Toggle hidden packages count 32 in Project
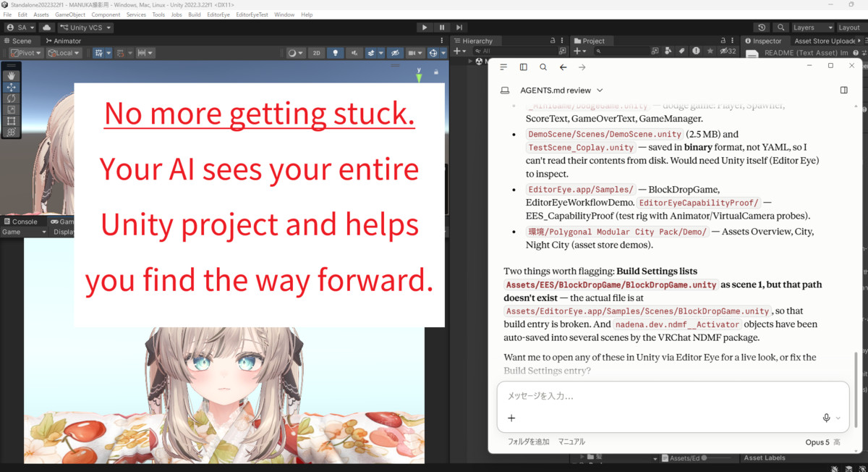 726,51
